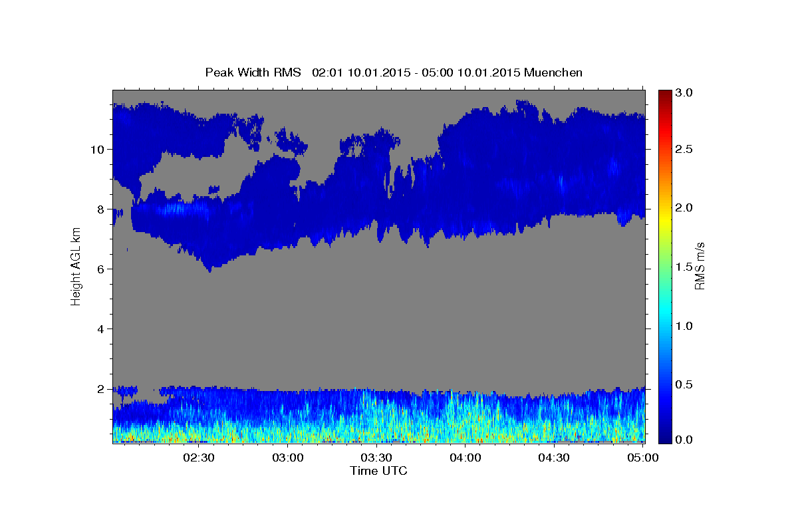798x532 pixels.
Task: Click the 05:00 time tick label
Action: point(642,458)
